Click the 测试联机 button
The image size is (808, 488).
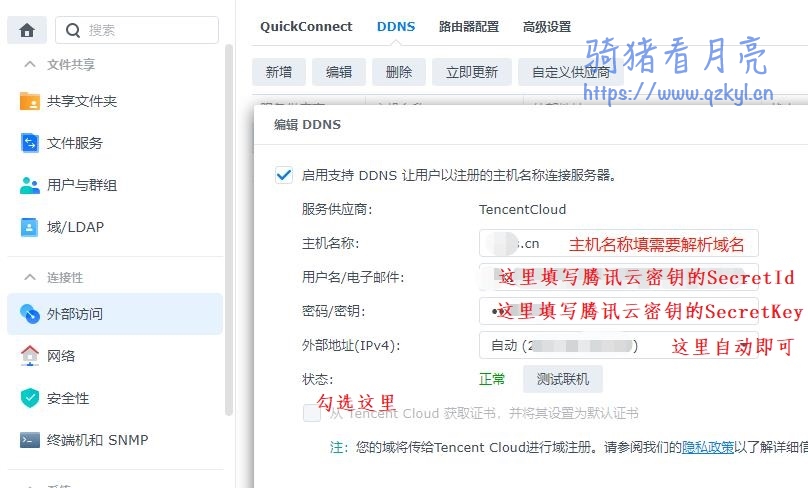click(x=563, y=379)
